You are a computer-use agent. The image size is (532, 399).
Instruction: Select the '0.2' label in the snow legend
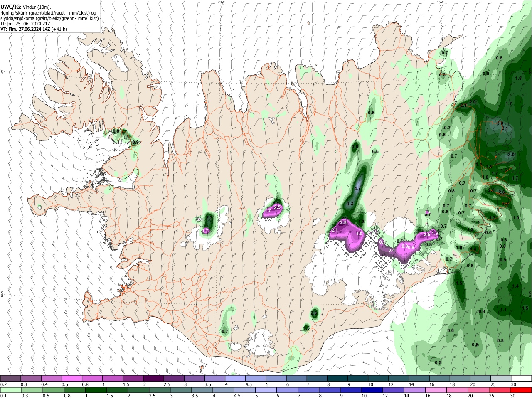click(3, 384)
